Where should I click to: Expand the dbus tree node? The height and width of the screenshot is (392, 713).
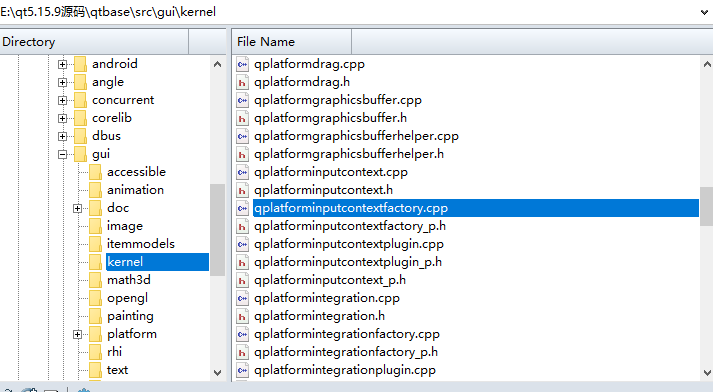click(x=62, y=136)
